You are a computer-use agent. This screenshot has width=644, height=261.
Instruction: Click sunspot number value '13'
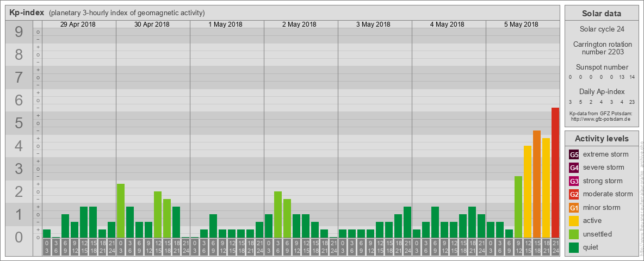(621, 77)
